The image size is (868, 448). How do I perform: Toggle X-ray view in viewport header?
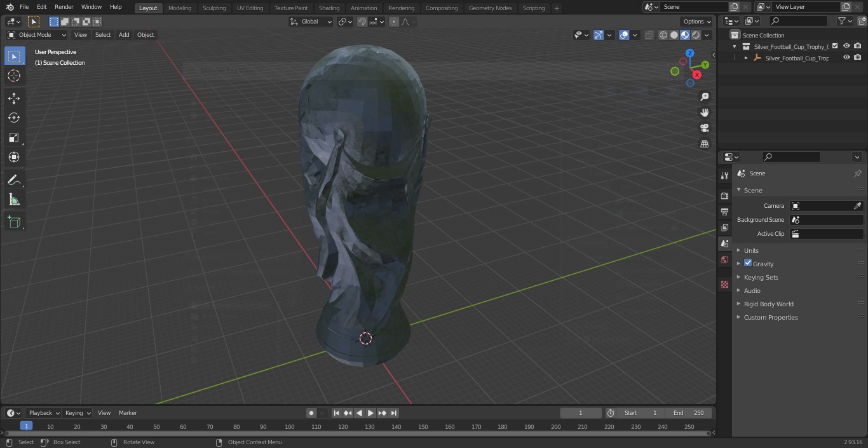(649, 35)
